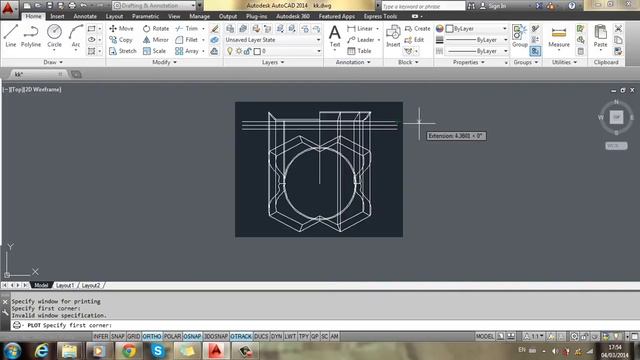Click the Move tool
This screenshot has width=640, height=360.
pyautogui.click(x=121, y=29)
